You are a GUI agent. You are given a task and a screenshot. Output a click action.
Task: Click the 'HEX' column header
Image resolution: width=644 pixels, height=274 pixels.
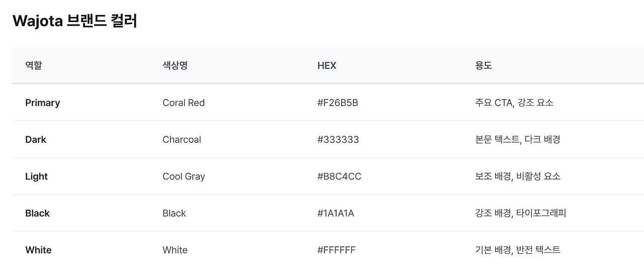click(327, 65)
